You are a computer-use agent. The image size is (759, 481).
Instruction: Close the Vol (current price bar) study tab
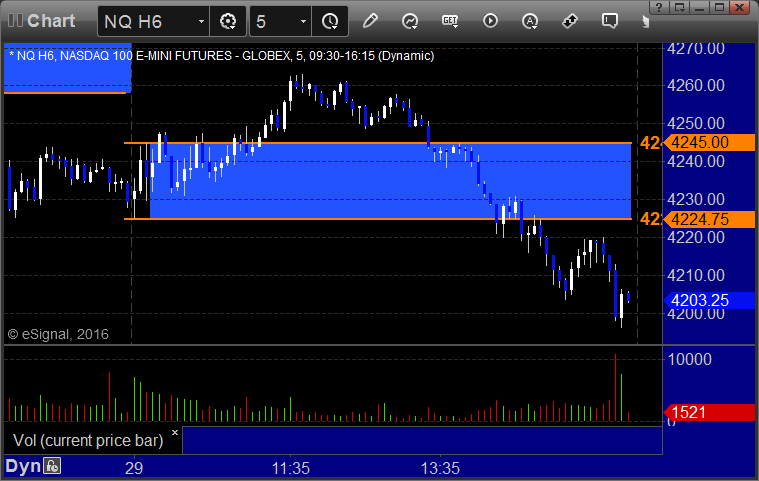(175, 432)
